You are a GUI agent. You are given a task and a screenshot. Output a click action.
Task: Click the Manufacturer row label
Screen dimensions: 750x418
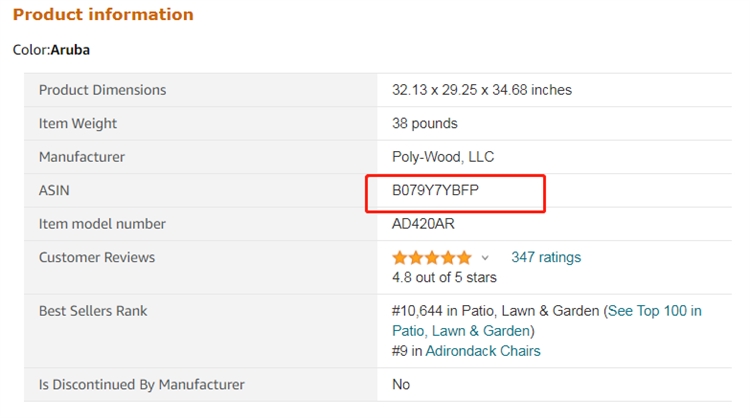82,157
